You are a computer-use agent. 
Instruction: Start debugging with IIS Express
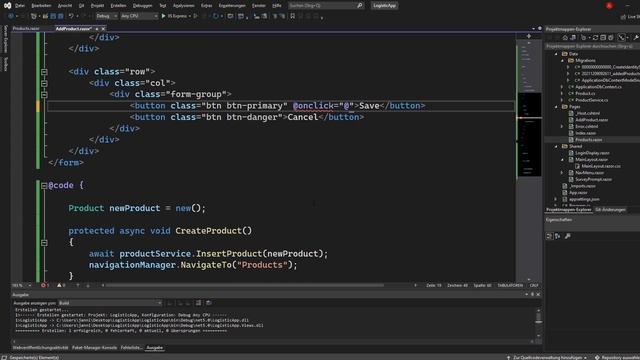176,16
